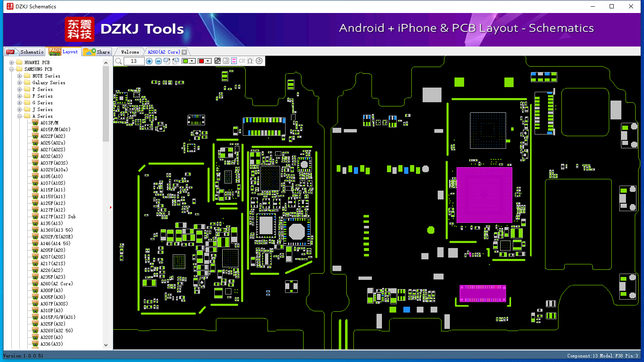This screenshot has height=362, width=644.
Task: Switch to the Schematic tab
Action: click(25, 52)
